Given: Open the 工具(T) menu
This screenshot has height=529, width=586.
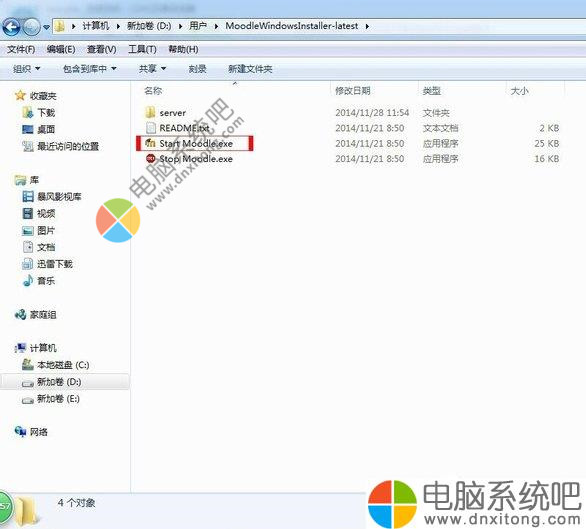Looking at the screenshot, I should (x=142, y=49).
